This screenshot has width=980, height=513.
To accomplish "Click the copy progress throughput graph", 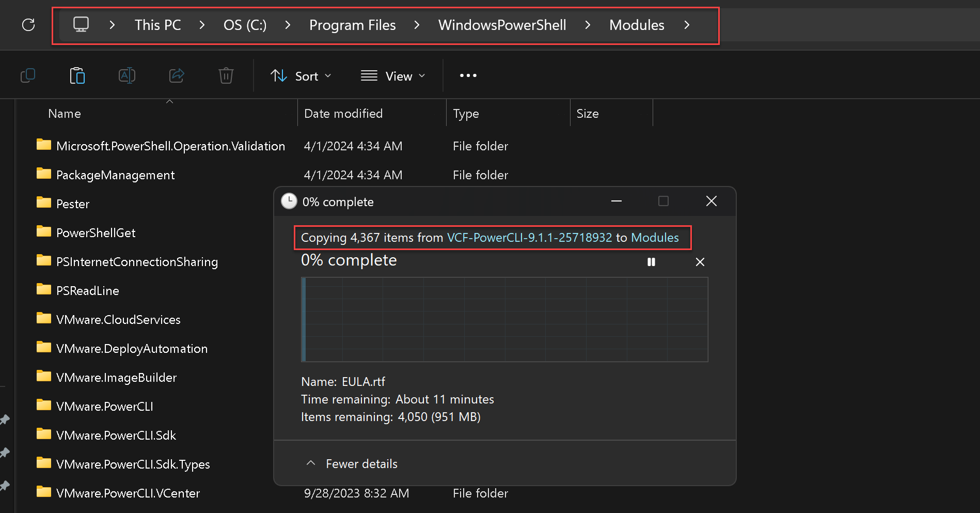I will pyautogui.click(x=504, y=319).
